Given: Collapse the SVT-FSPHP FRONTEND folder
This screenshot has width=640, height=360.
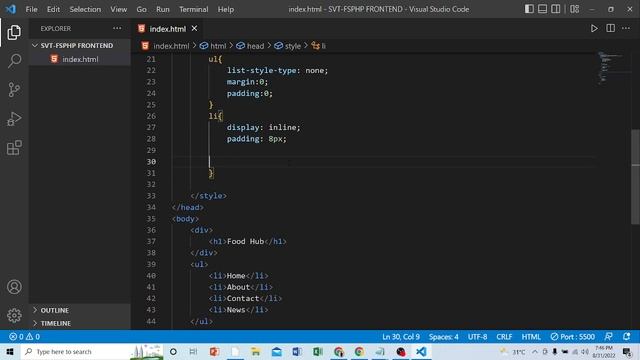Looking at the screenshot, I should coord(80,45).
